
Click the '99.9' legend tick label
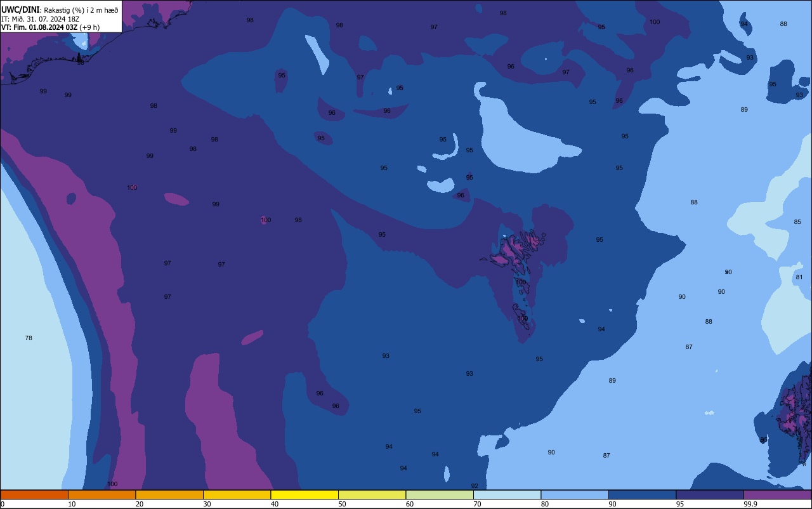[750, 504]
